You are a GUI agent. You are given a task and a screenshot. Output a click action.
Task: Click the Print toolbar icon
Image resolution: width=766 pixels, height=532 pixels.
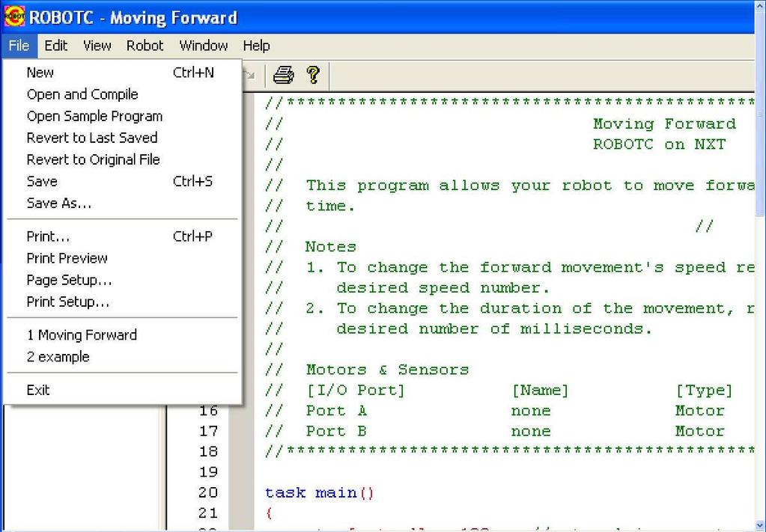(x=283, y=75)
